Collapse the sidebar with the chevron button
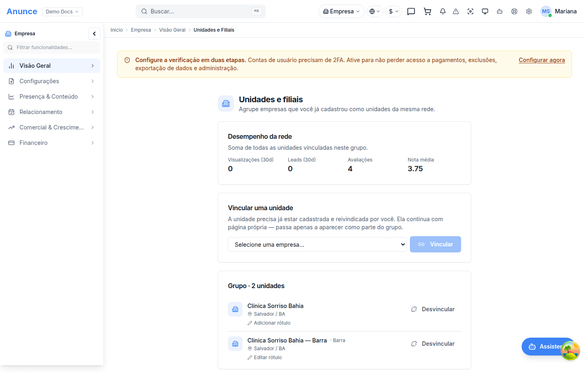Image resolution: width=585 pixels, height=392 pixels. pos(94,34)
